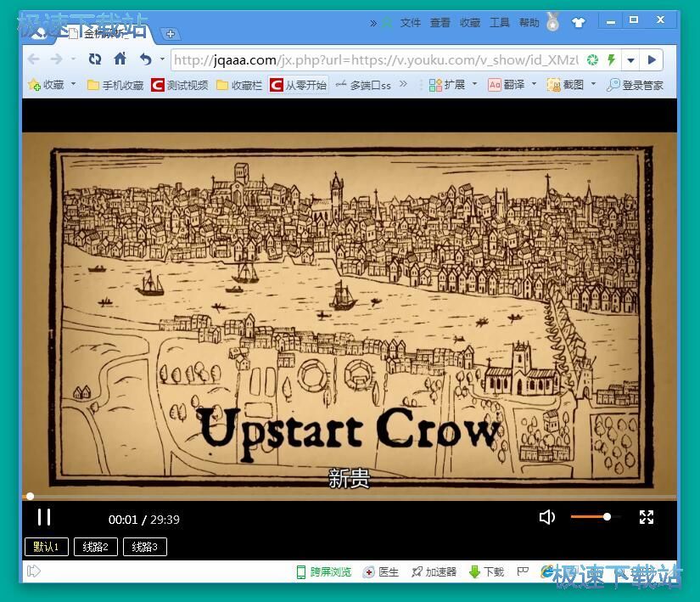
Task: Open the 从零开始 bookmark
Action: click(298, 85)
